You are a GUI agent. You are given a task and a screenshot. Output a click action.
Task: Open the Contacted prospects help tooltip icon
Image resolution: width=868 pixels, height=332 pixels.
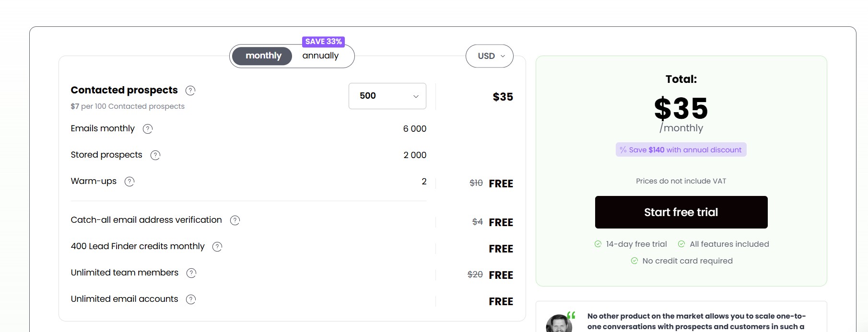(x=190, y=91)
